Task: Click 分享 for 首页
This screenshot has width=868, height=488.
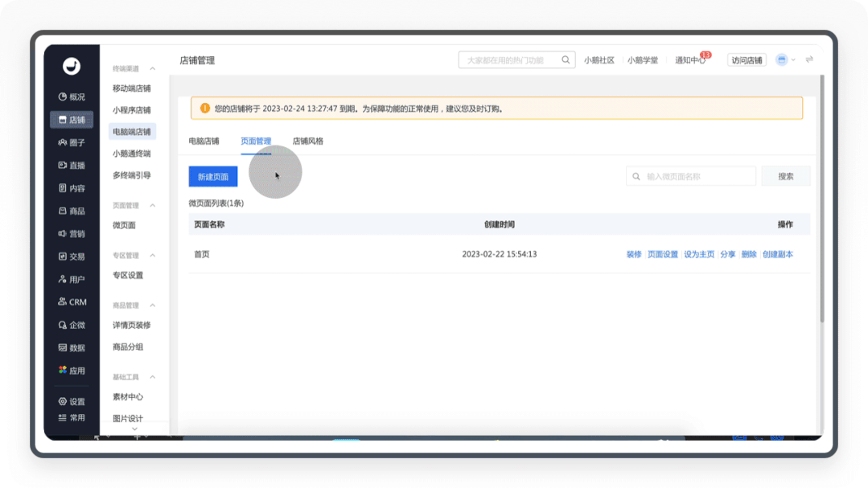Action: (727, 254)
